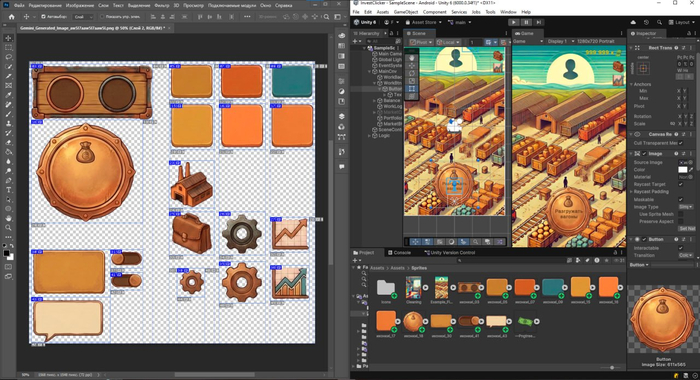Image resolution: width=700 pixels, height=380 pixels.
Task: Click favorite star filter in Project toolbar
Action: pyautogui.click(x=606, y=260)
